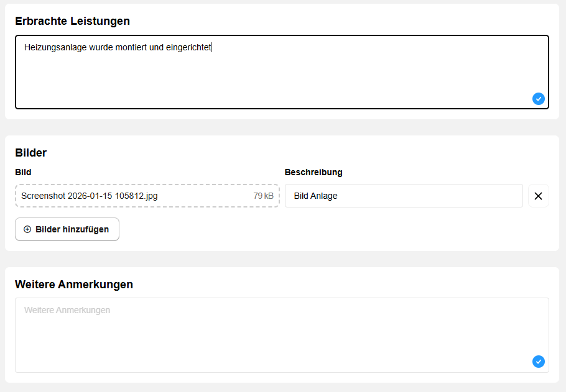Focus the Beschreibung field containing Bild Anlage
Image resolution: width=566 pixels, height=392 pixels.
403,196
